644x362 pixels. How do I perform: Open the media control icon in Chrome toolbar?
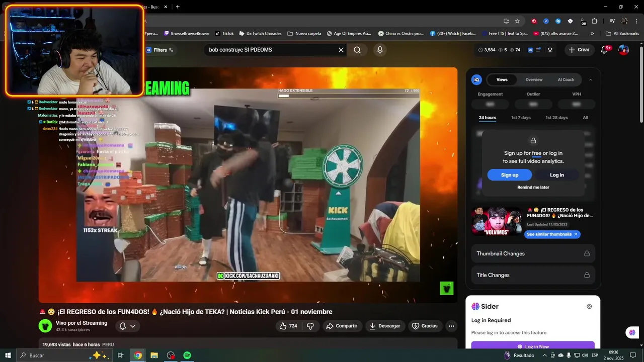pos(612,21)
